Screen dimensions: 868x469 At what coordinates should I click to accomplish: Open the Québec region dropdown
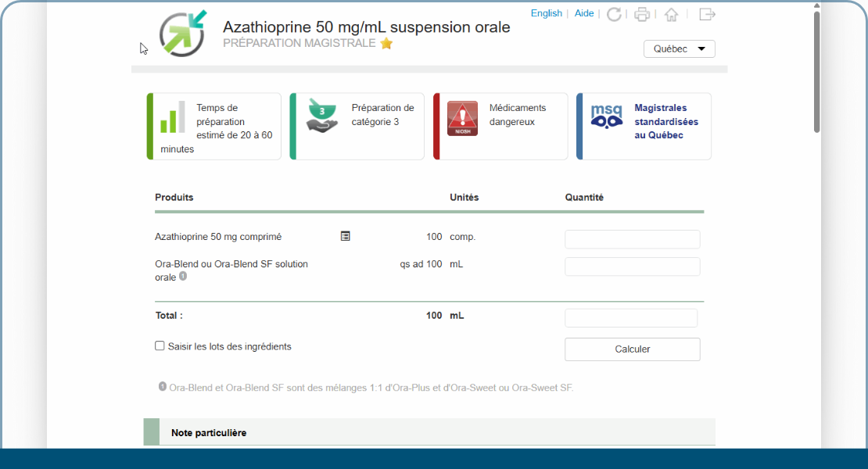pyautogui.click(x=679, y=49)
